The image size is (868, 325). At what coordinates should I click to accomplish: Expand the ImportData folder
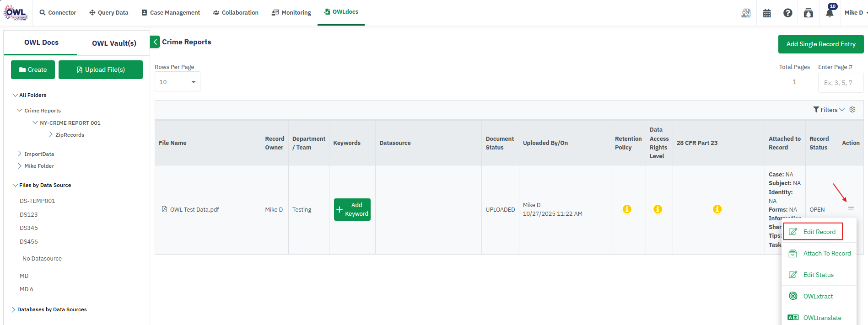point(20,154)
